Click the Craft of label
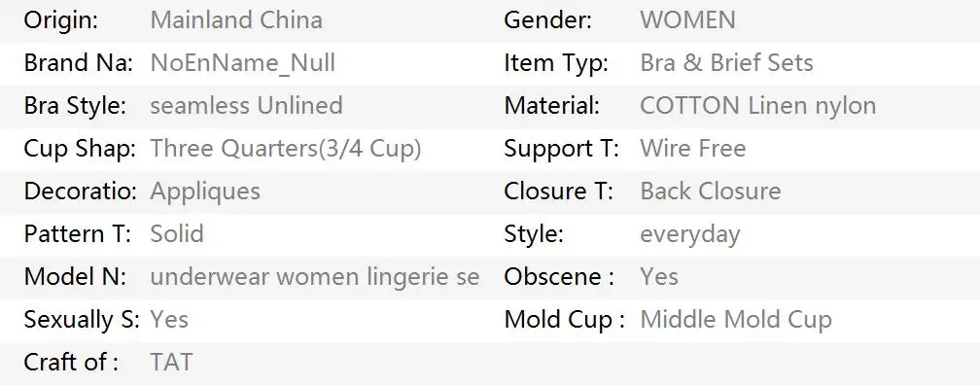980x385 pixels. 71,362
